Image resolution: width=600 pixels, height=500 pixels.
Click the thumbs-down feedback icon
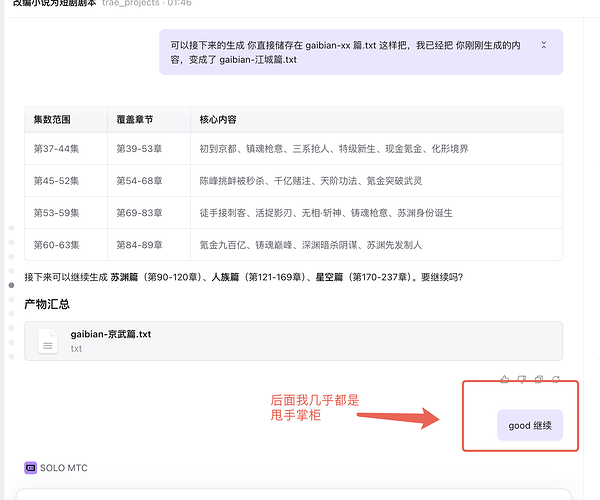[521, 379]
